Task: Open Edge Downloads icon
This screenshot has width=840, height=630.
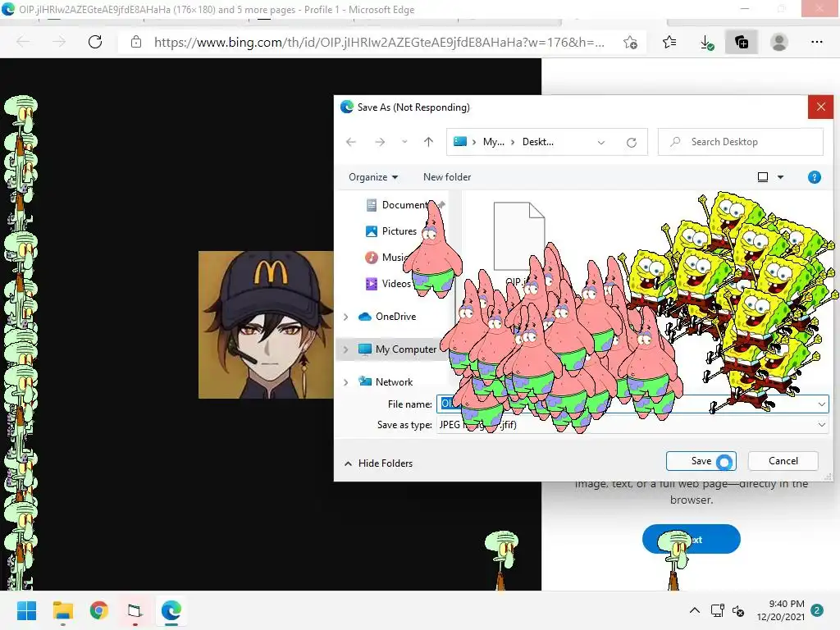Action: point(706,43)
